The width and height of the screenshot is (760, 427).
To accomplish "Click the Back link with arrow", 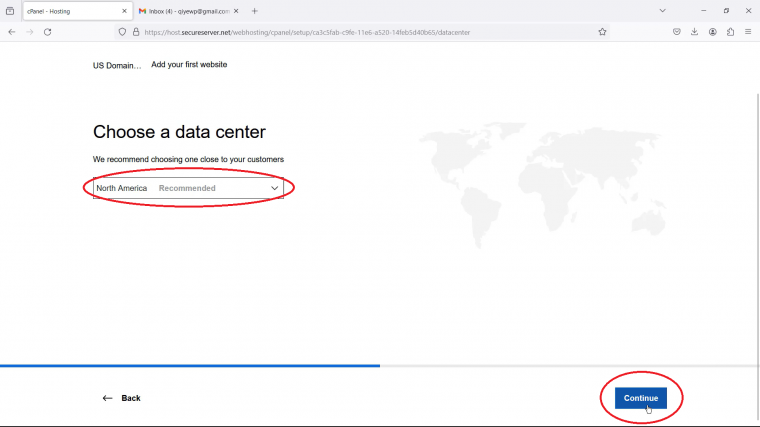I will click(121, 398).
